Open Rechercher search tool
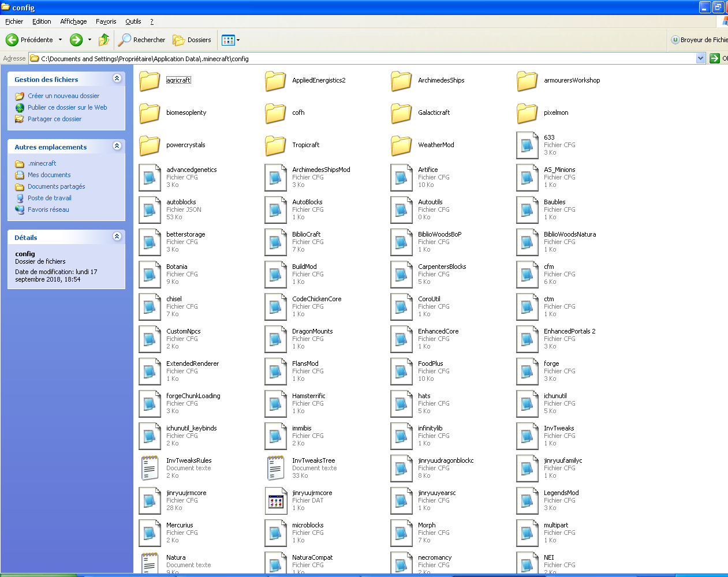The width and height of the screenshot is (728, 577). tap(142, 40)
